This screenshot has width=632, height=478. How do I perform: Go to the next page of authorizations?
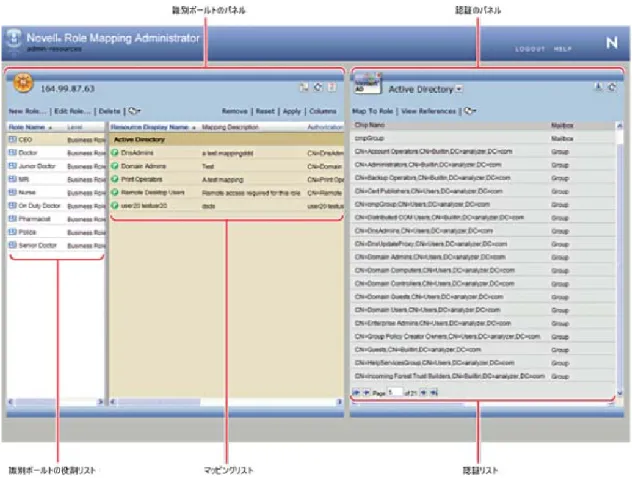[x=423, y=392]
